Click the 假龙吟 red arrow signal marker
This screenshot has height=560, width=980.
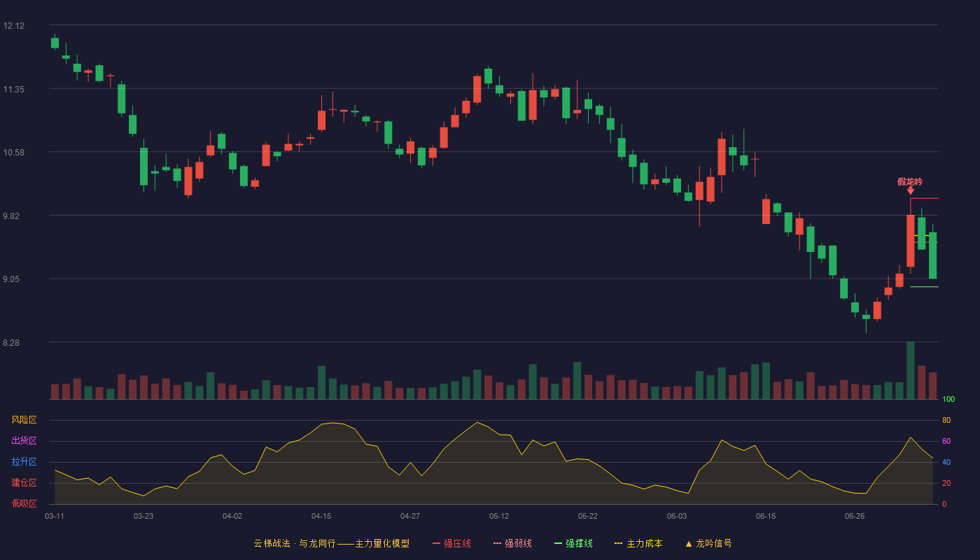coord(911,190)
